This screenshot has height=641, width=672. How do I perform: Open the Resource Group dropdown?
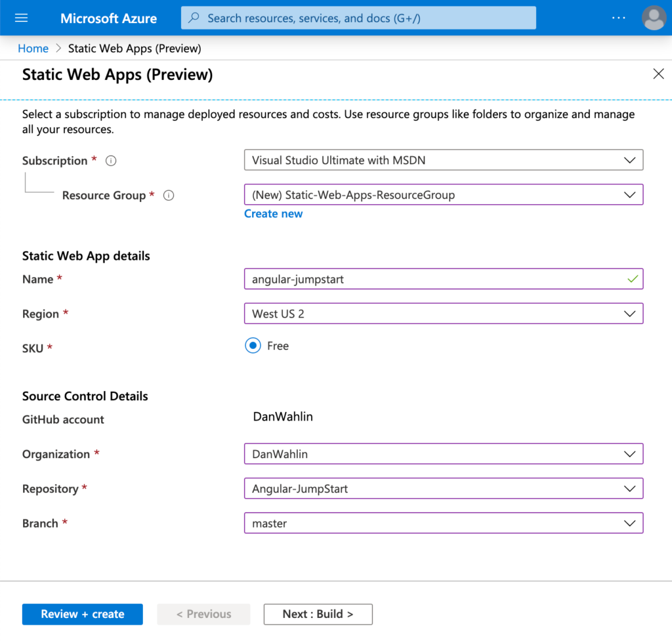tap(444, 194)
